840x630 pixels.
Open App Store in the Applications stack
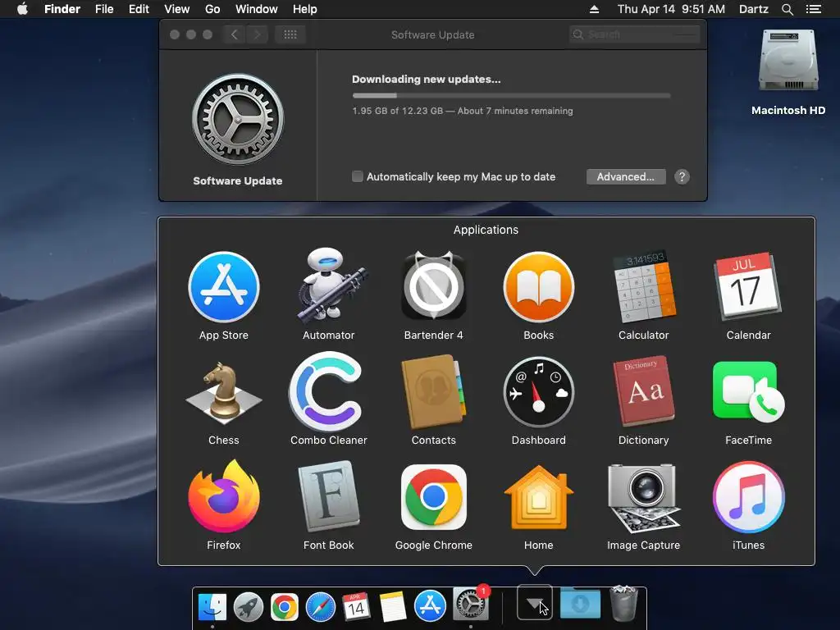click(x=224, y=288)
